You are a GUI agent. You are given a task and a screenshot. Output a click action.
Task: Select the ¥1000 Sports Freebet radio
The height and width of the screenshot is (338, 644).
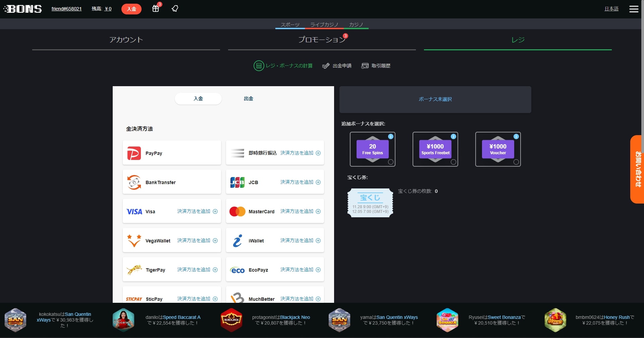coord(453,162)
